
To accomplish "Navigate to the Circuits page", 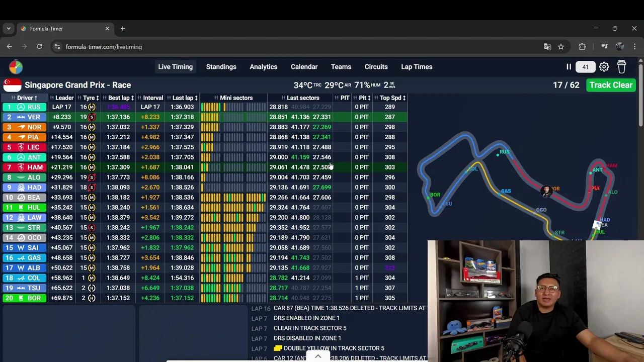I will [x=376, y=67].
